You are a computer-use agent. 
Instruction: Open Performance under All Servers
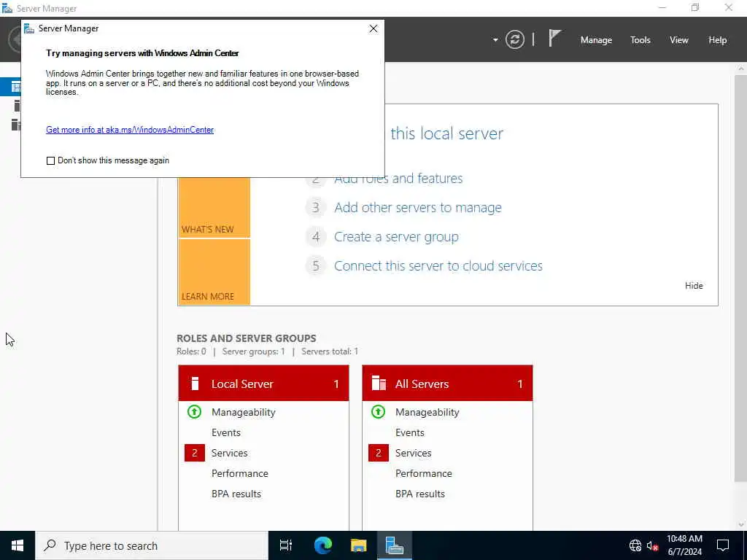tap(424, 473)
